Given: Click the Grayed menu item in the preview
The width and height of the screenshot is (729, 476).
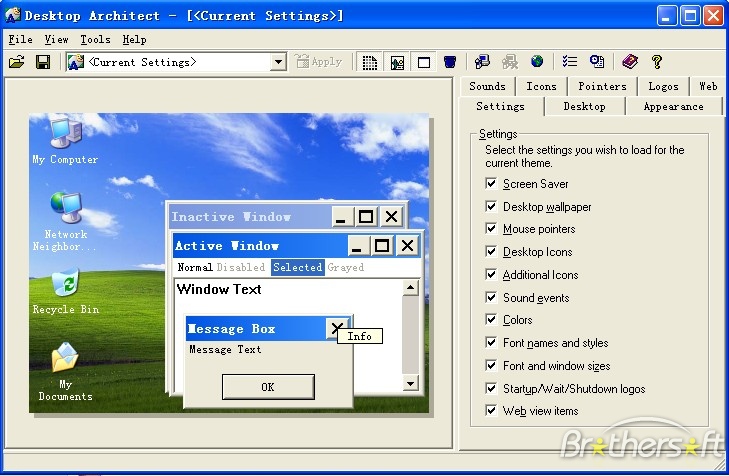Looking at the screenshot, I should pos(345,267).
